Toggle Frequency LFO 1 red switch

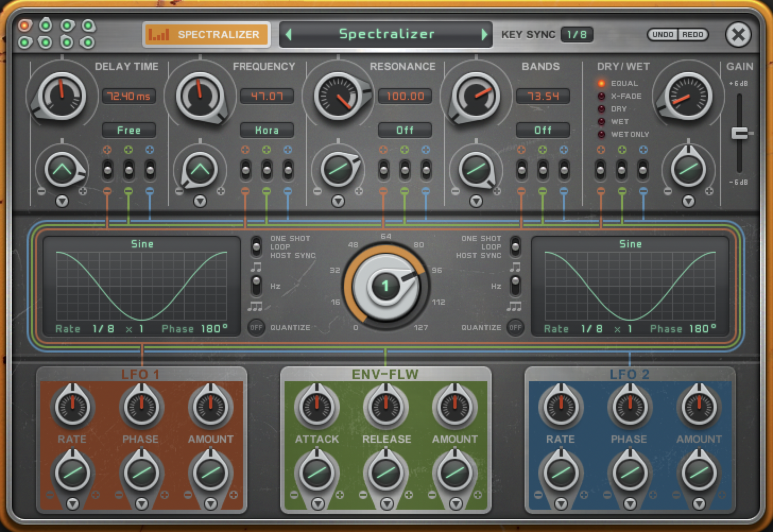(x=245, y=170)
